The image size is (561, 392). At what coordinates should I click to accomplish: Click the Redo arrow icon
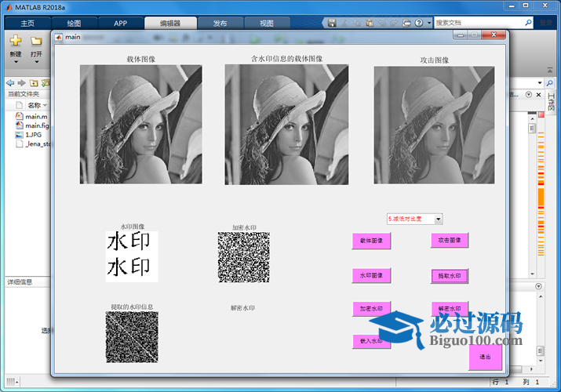click(394, 23)
